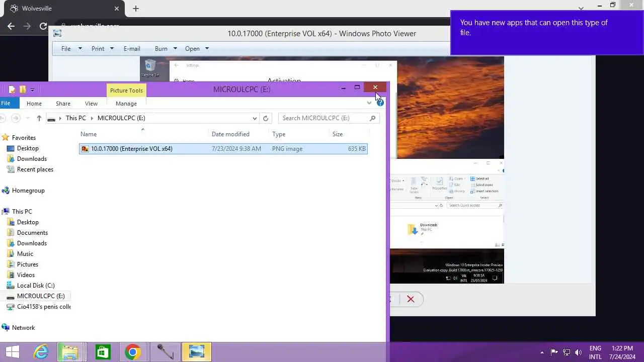Open volume control in system tray
This screenshot has width=644, height=362.
click(x=578, y=352)
